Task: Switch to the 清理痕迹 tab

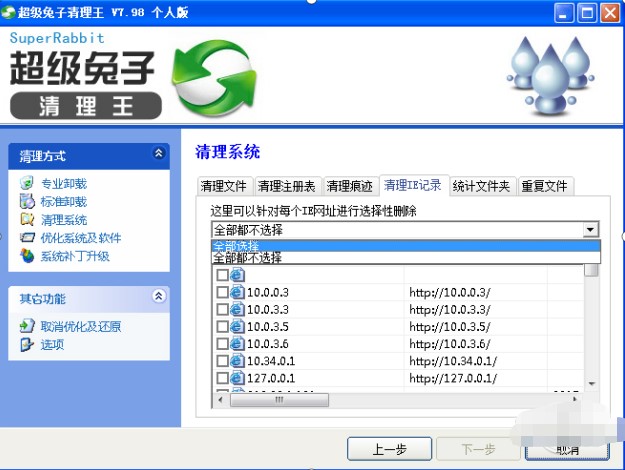Action: click(x=349, y=186)
